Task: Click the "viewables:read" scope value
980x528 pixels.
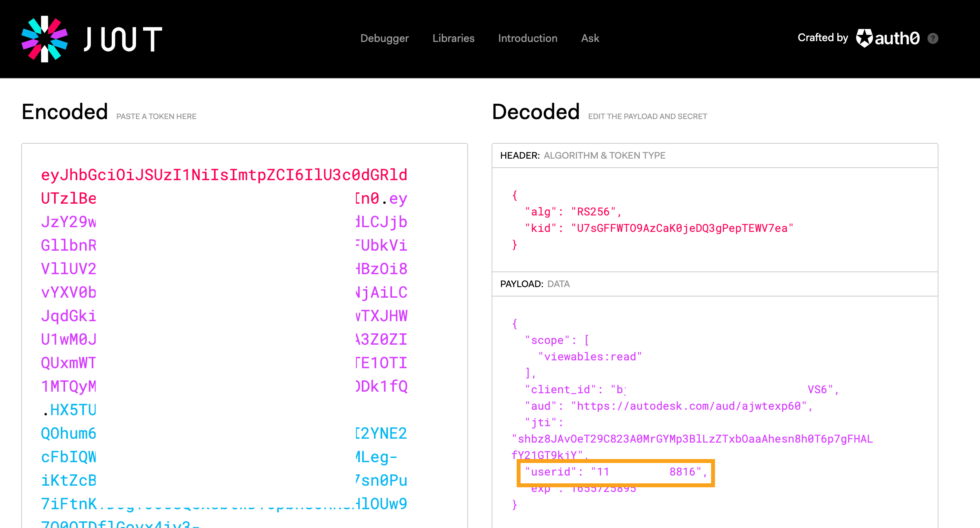Action: click(590, 357)
